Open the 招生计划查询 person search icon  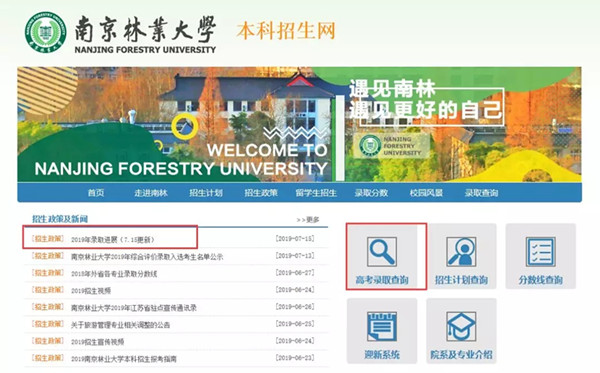point(461,251)
